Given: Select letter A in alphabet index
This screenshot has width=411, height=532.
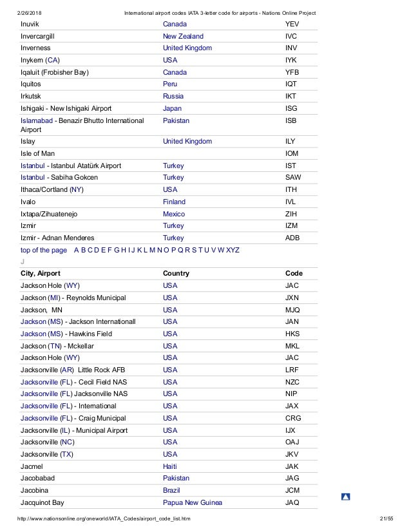Looking at the screenshot, I should click(x=76, y=250).
